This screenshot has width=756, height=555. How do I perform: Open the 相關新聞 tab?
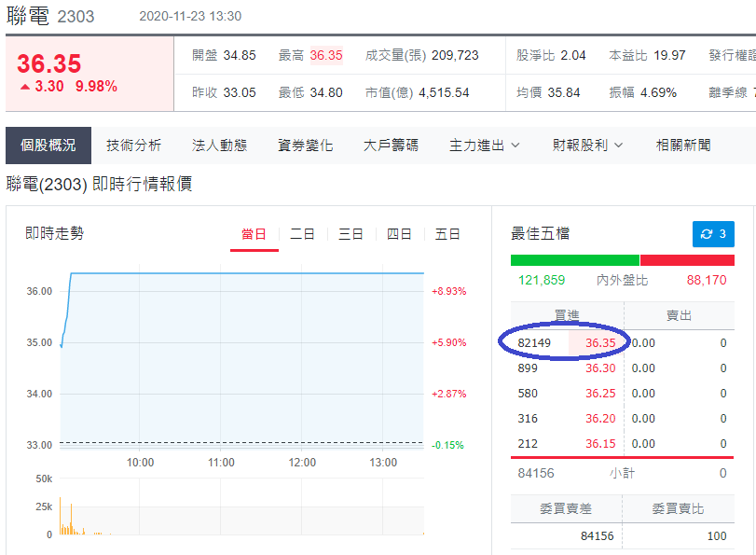coord(683,146)
